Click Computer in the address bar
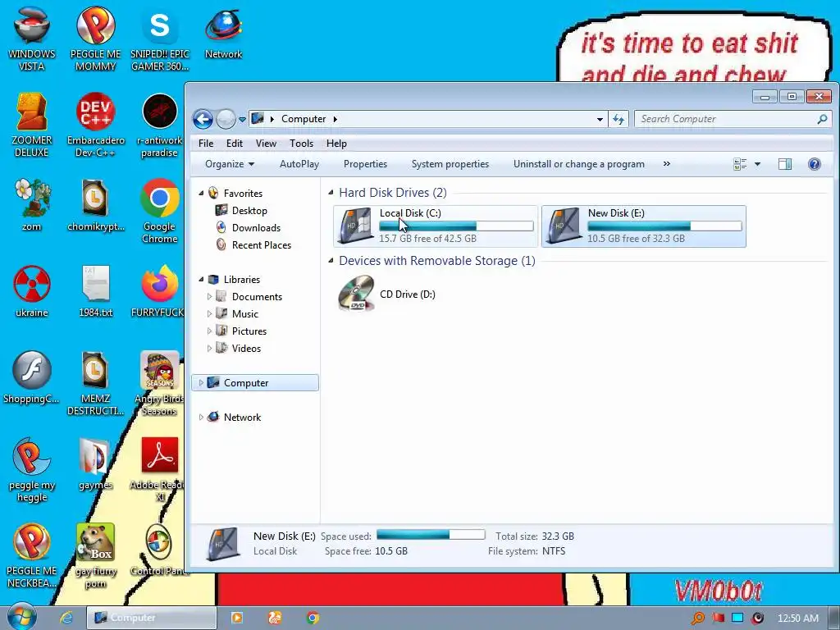This screenshot has width=840, height=630. tap(304, 119)
